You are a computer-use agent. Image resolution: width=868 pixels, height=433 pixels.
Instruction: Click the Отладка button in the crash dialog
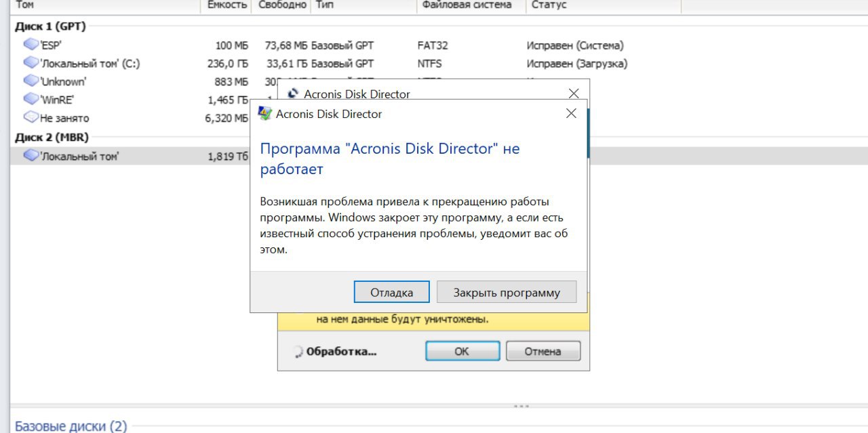[x=391, y=293]
